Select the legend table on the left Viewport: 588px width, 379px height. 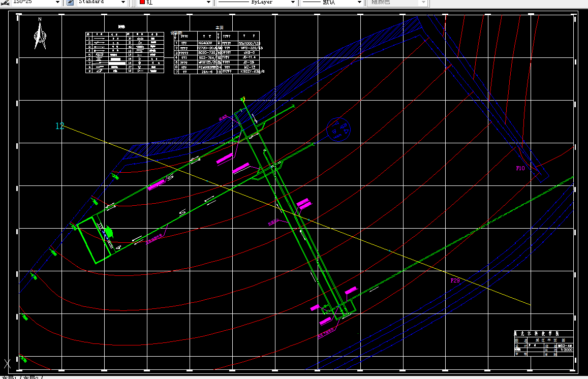coord(125,52)
